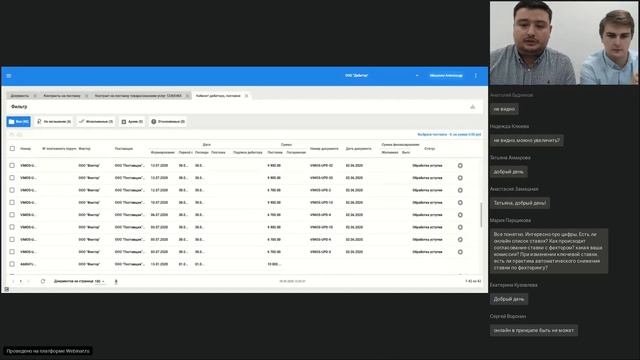Tick the checkbox of the 06.07.2020 row
The height and width of the screenshot is (360, 640).
coord(12,215)
